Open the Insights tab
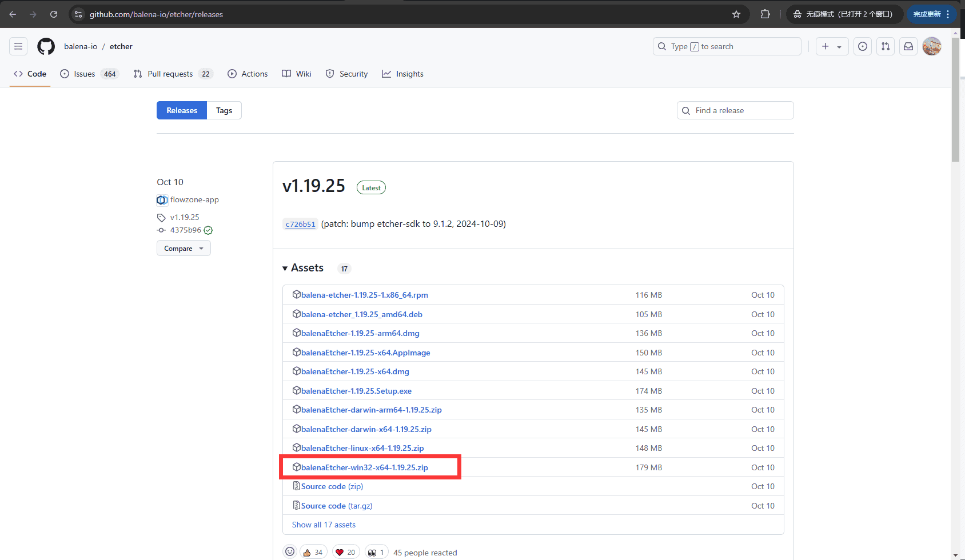The image size is (965, 560). pyautogui.click(x=402, y=74)
